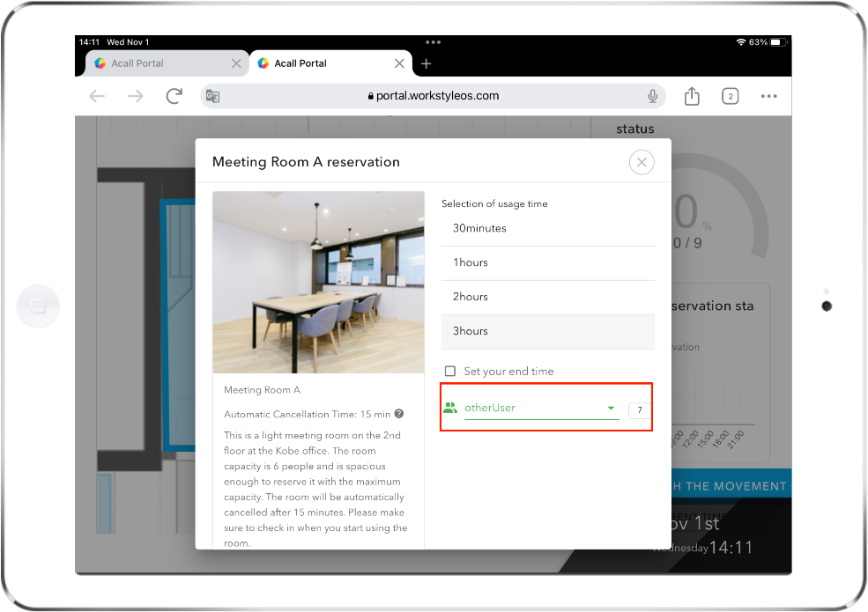Open the share sheet icon
This screenshot has width=868, height=612.
coord(692,96)
